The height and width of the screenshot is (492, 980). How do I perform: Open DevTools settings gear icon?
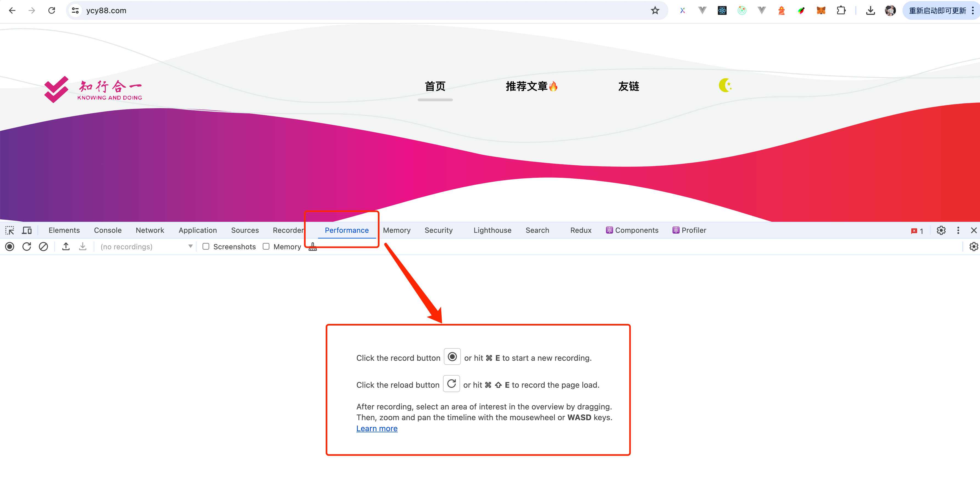coord(941,230)
